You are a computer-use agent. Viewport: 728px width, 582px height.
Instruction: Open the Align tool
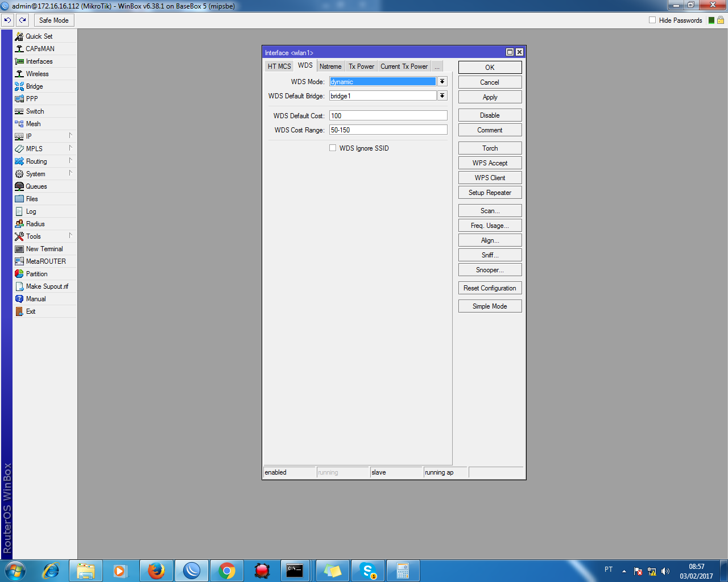point(490,240)
